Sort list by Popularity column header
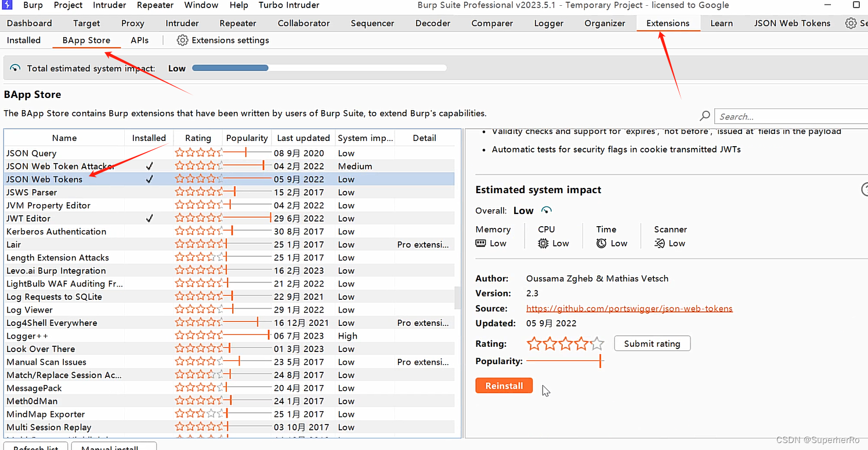 pos(247,138)
